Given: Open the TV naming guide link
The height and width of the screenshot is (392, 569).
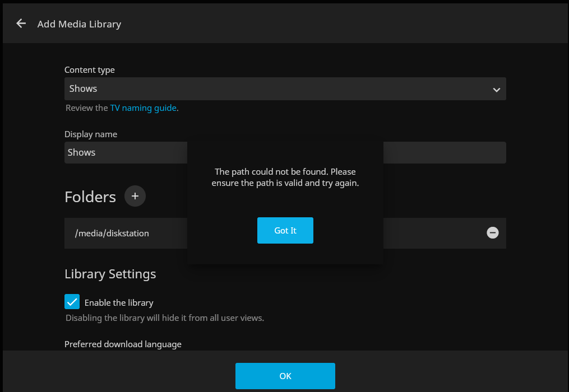Looking at the screenshot, I should 143,108.
